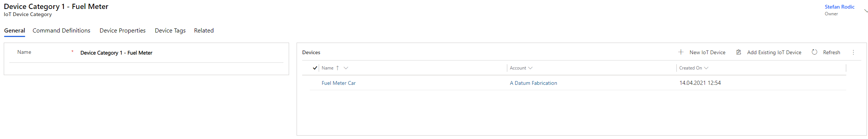
Task: Click the plus icon for New IoT Device
Action: click(681, 52)
